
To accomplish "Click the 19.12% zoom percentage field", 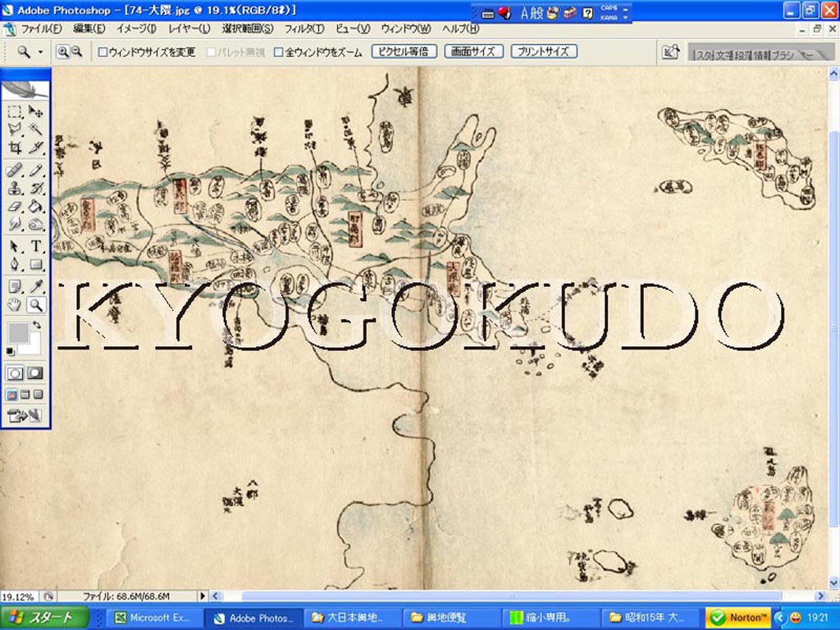I will tap(21, 597).
